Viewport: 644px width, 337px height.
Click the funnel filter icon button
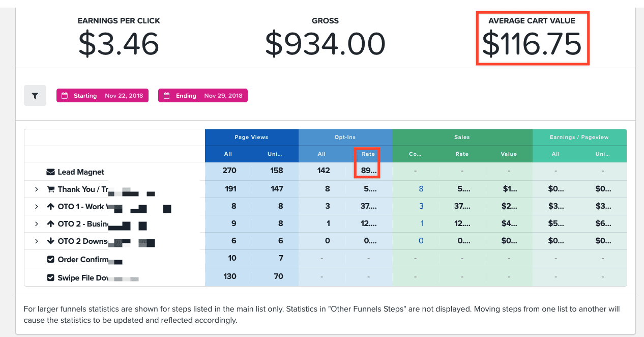click(35, 96)
